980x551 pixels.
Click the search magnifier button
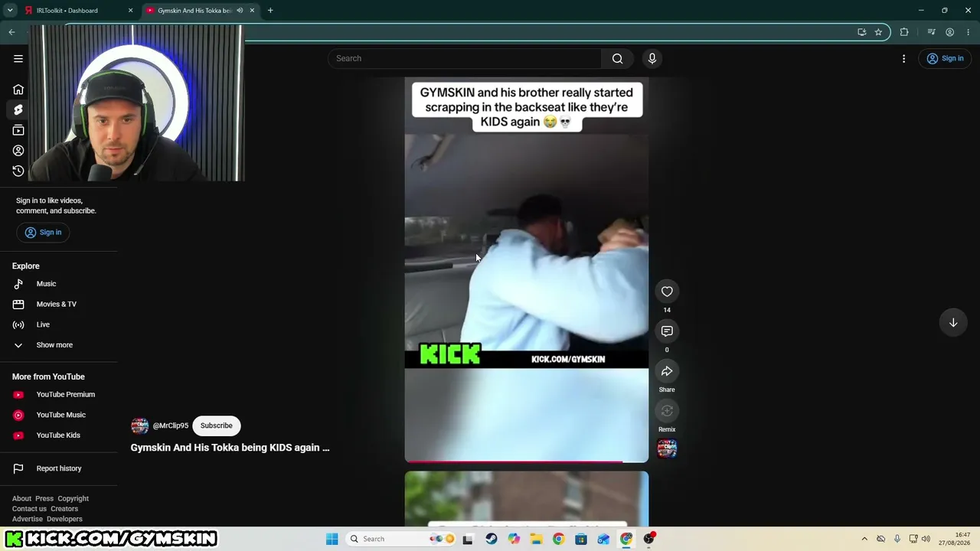(x=617, y=59)
